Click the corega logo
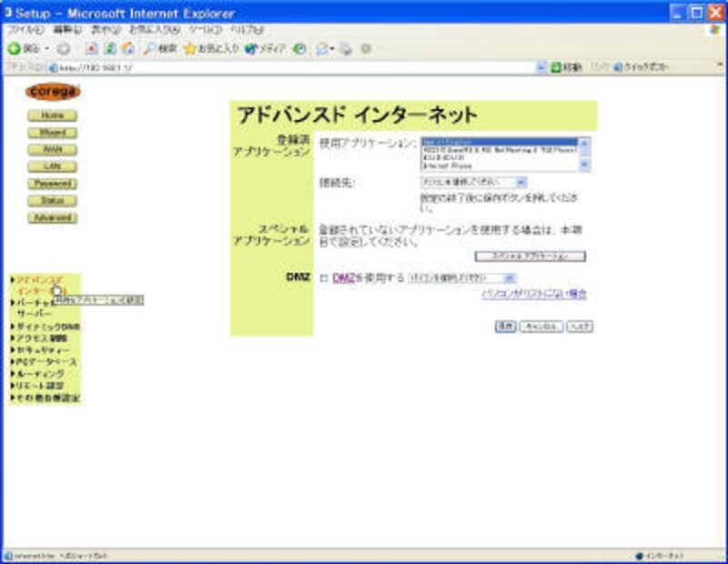The width and height of the screenshot is (728, 564). point(53,91)
